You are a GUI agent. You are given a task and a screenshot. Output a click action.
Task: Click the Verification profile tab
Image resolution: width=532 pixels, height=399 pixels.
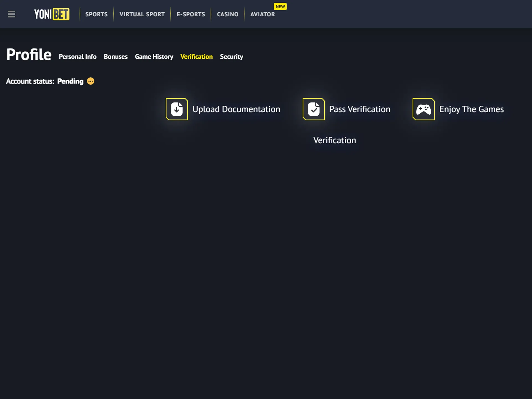pos(196,57)
